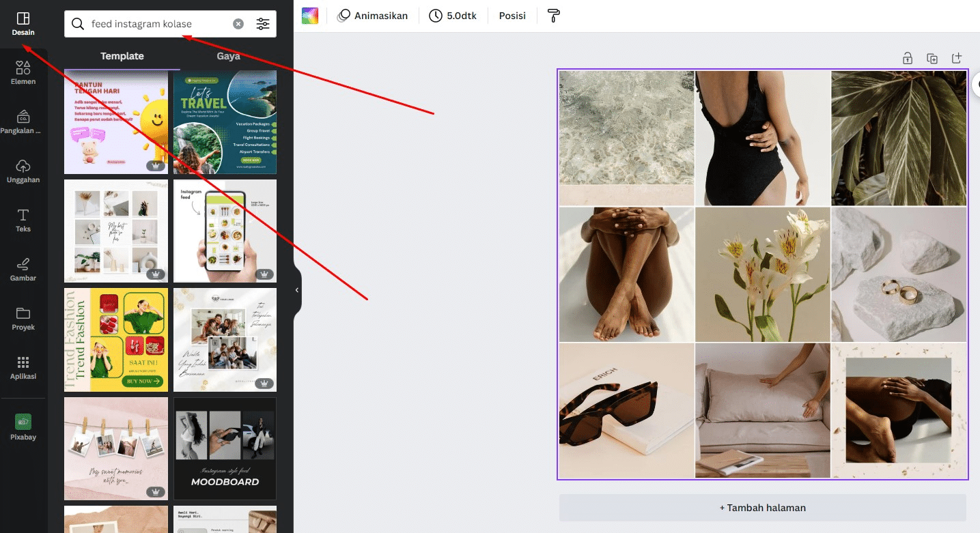The height and width of the screenshot is (533, 980).
Task: Open the Elemen panel
Action: [x=23, y=70]
